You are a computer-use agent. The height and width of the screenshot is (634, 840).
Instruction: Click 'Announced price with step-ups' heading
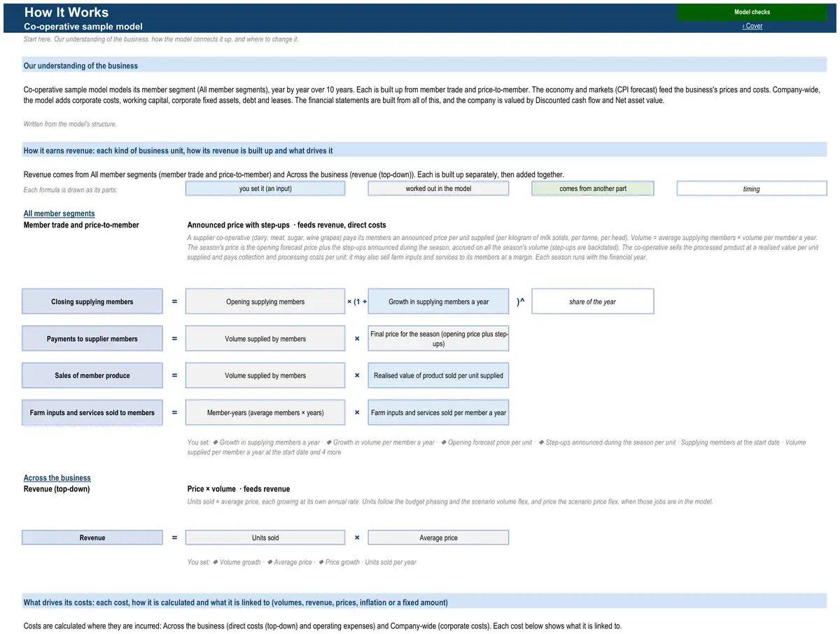click(286, 225)
